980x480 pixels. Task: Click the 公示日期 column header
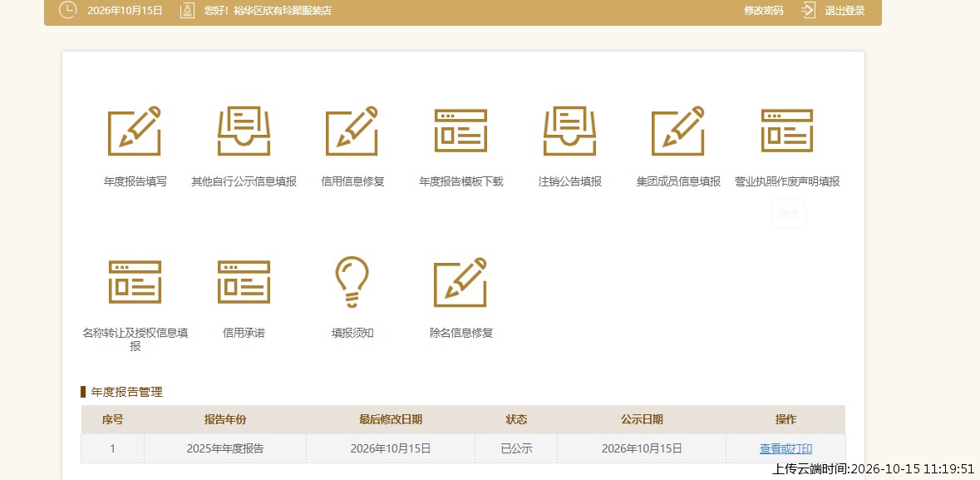tap(642, 419)
